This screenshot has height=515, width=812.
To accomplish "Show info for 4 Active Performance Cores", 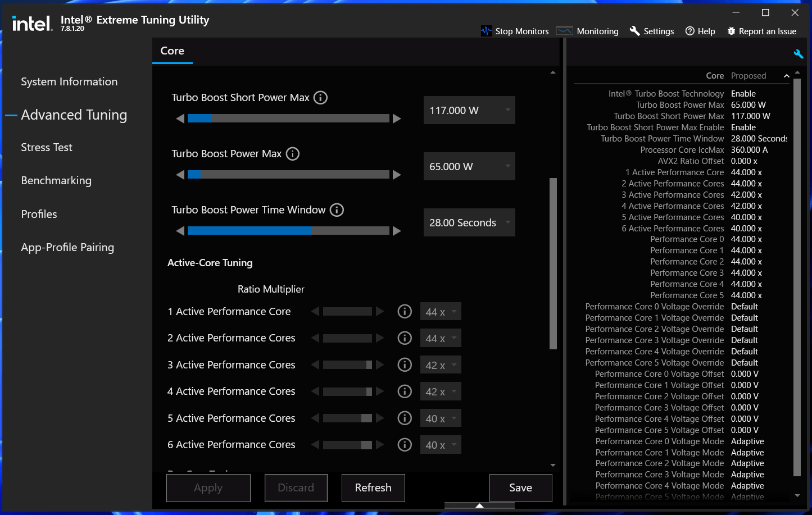I will tap(405, 391).
